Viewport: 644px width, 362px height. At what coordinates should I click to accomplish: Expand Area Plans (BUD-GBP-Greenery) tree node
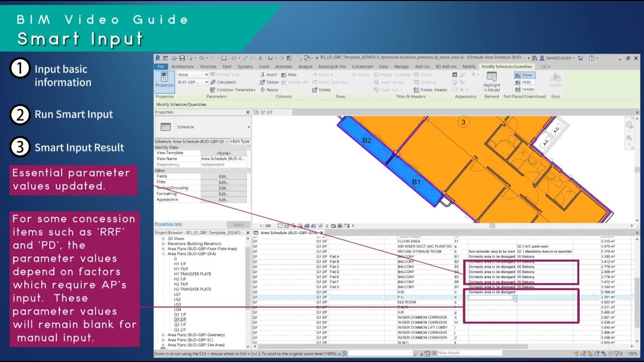coord(163,335)
